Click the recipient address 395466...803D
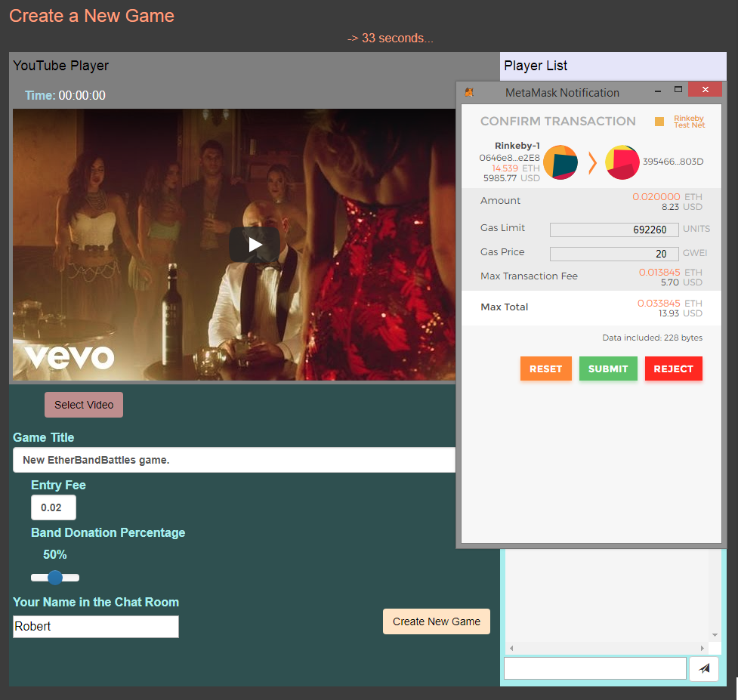The width and height of the screenshot is (738, 700). point(673,162)
